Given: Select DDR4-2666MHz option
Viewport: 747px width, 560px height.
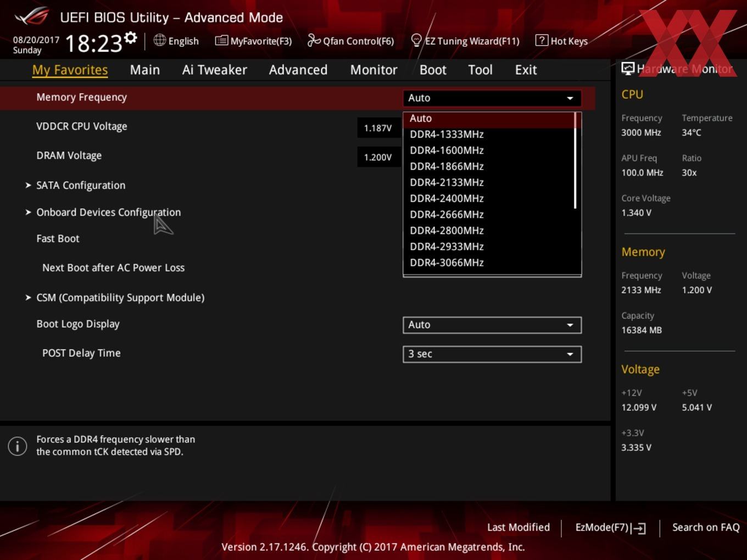Looking at the screenshot, I should point(488,215).
